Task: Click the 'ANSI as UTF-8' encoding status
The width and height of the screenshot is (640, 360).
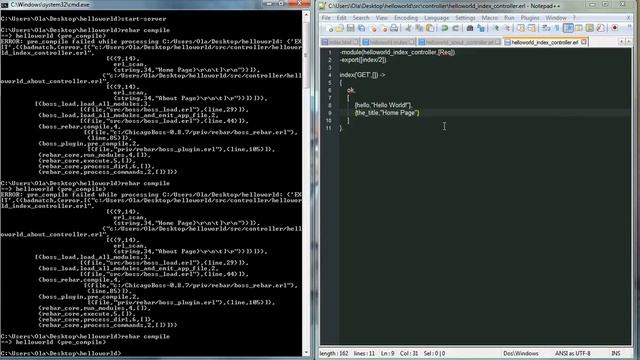Action: coord(572,353)
